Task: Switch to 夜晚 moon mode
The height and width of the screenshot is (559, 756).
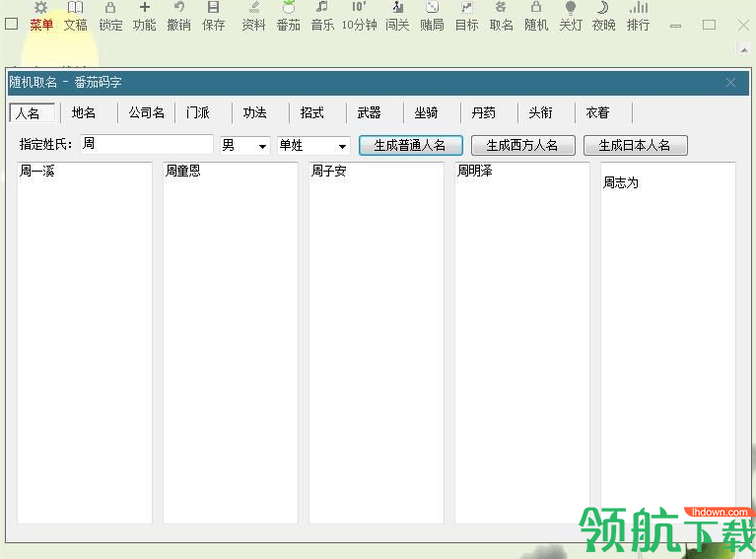Action: (x=603, y=16)
